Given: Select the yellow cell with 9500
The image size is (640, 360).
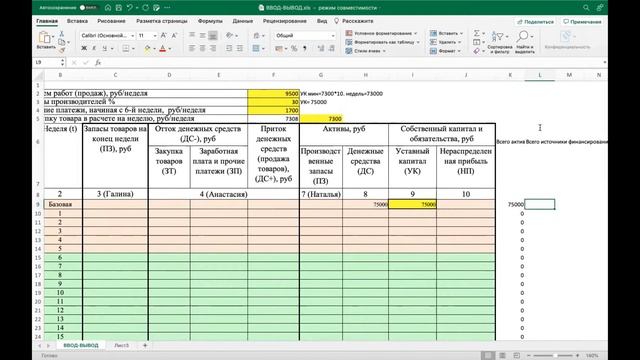Looking at the screenshot, I should click(273, 93).
